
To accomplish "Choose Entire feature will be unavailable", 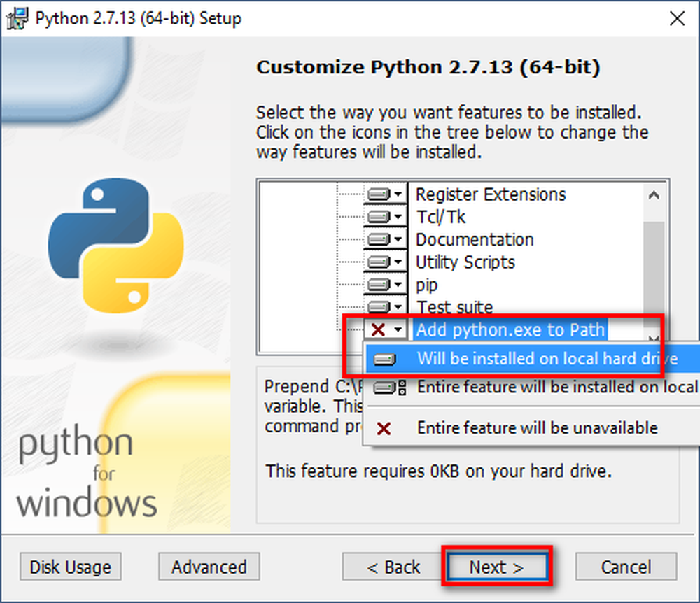I will (x=533, y=428).
